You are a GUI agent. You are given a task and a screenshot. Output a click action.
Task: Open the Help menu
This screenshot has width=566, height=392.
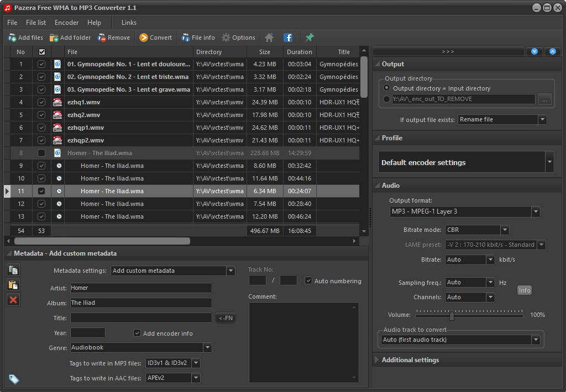click(94, 22)
